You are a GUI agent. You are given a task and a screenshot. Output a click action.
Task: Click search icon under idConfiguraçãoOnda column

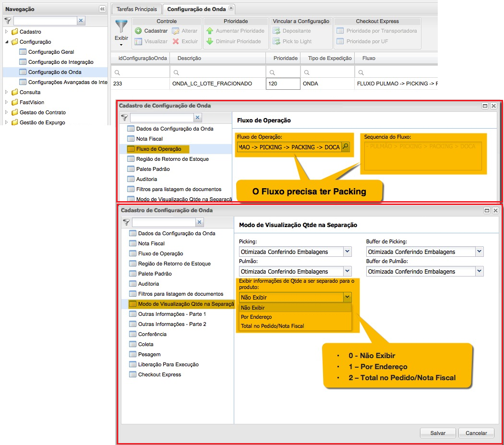pos(117,72)
